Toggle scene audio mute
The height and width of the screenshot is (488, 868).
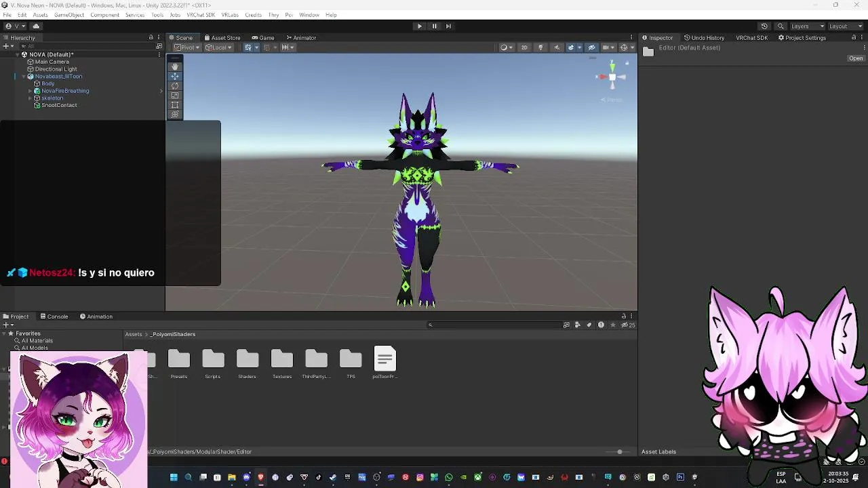[x=557, y=47]
